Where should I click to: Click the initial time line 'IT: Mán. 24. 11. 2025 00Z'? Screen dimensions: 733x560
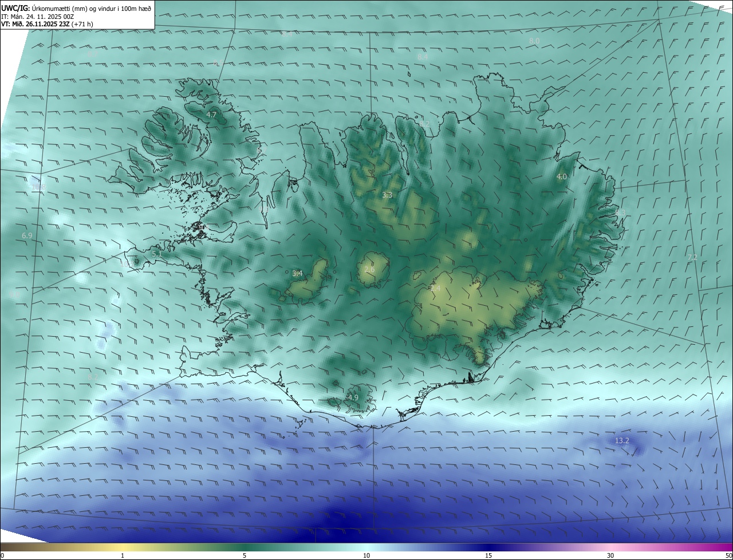(37, 17)
